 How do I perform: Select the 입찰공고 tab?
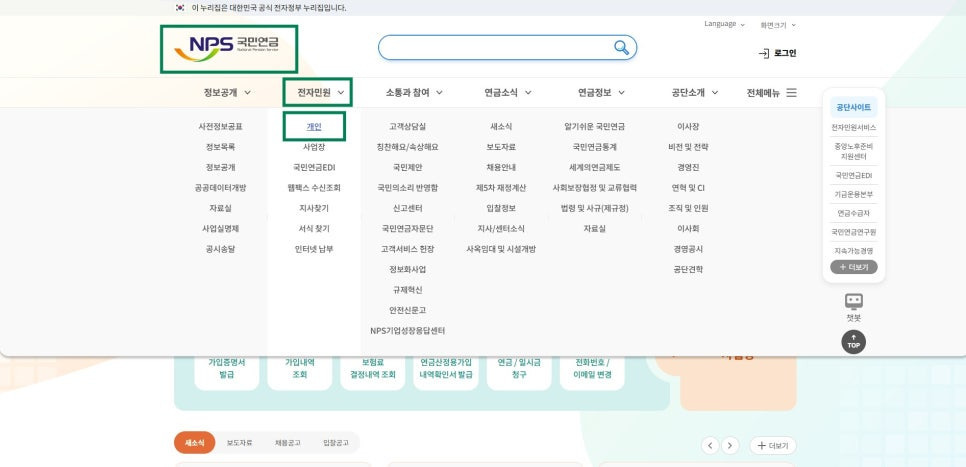(336, 443)
